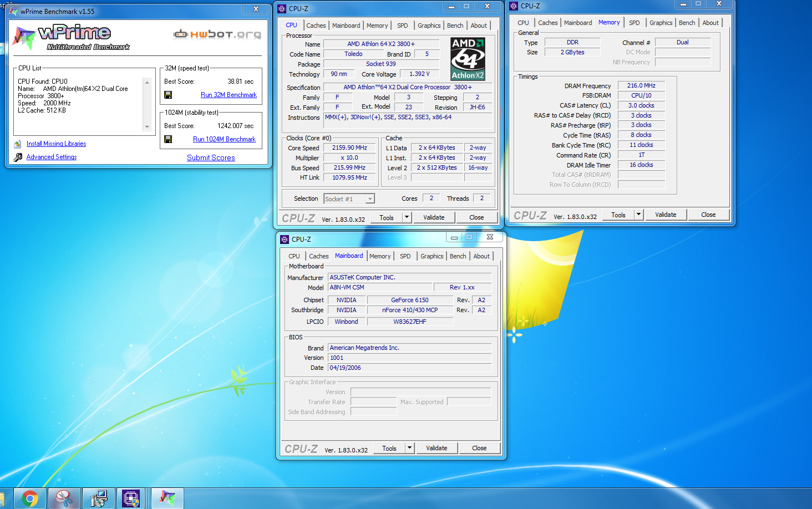Viewport: 812px width, 509px height.
Task: Click Close button in CPU-Z Mainboard window
Action: 479,448
